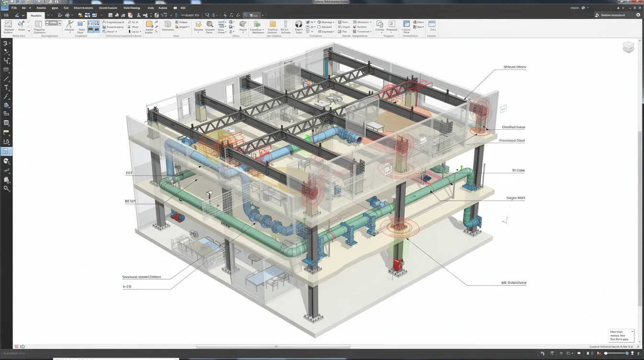Open the first yellow folder icon in ribbon
This screenshot has width=644, height=360.
[x=149, y=24]
